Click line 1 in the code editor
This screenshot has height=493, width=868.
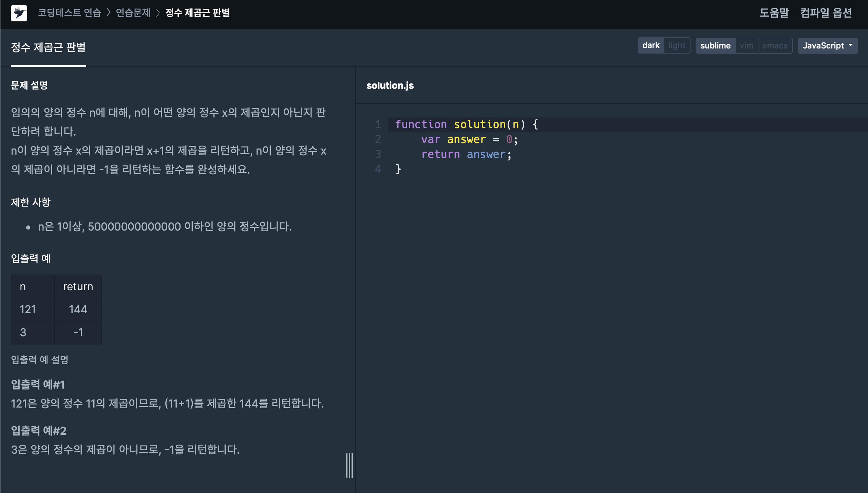coord(466,124)
